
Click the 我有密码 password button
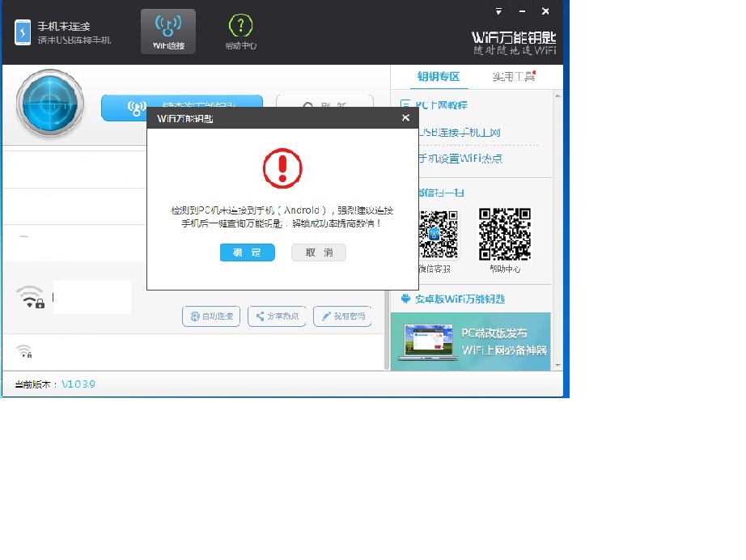pyautogui.click(x=342, y=316)
